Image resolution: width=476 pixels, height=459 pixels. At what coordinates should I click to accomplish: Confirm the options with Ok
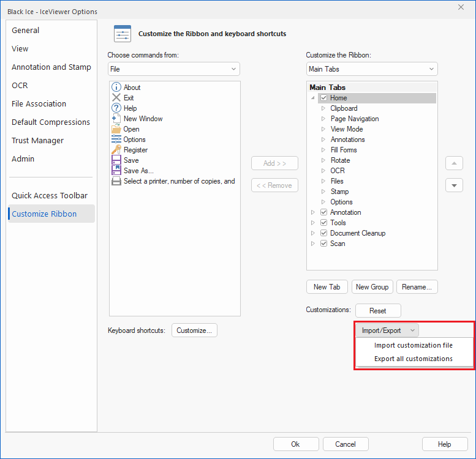tap(296, 444)
